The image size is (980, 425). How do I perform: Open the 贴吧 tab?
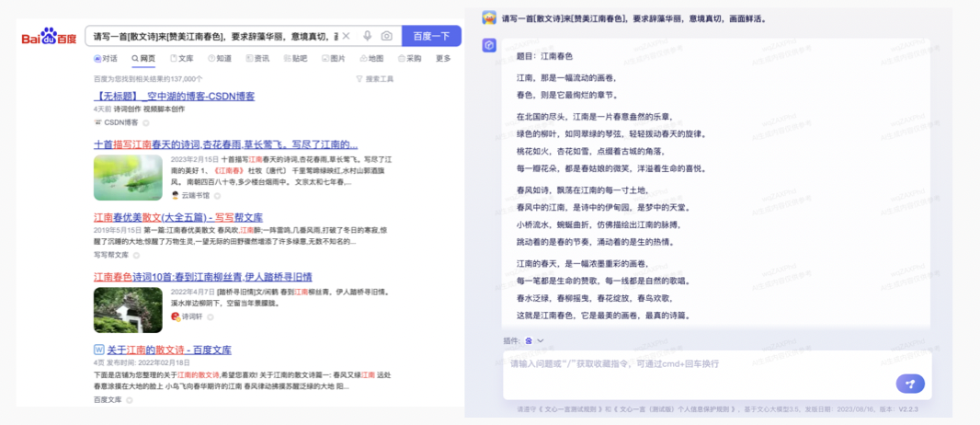pyautogui.click(x=296, y=58)
